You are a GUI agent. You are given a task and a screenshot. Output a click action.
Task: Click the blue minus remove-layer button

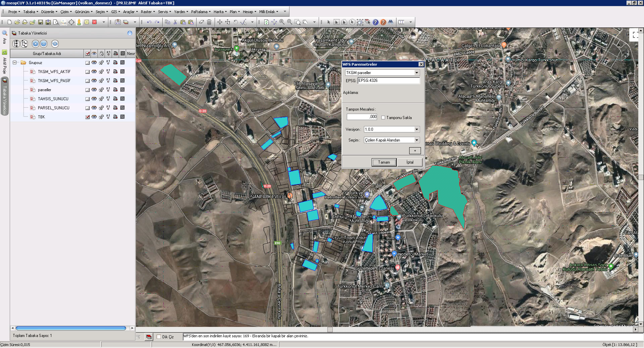(44, 44)
